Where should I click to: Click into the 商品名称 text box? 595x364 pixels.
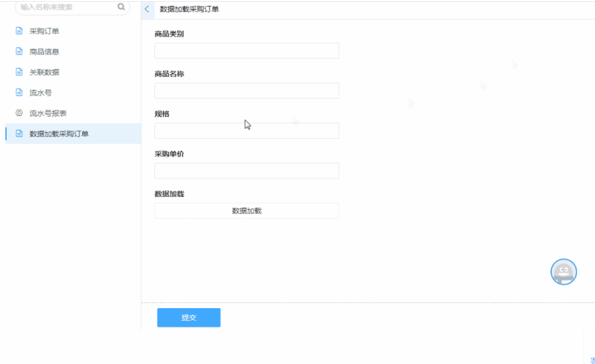click(x=246, y=91)
